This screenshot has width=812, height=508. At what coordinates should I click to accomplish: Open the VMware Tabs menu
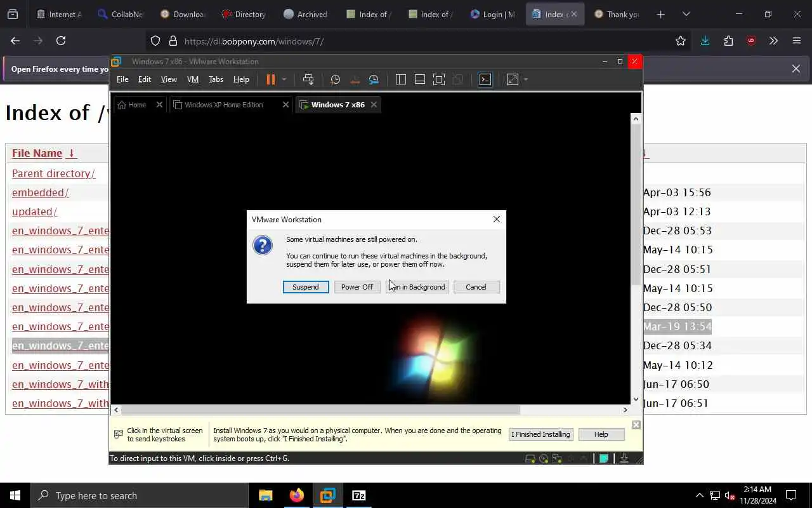coord(216,79)
